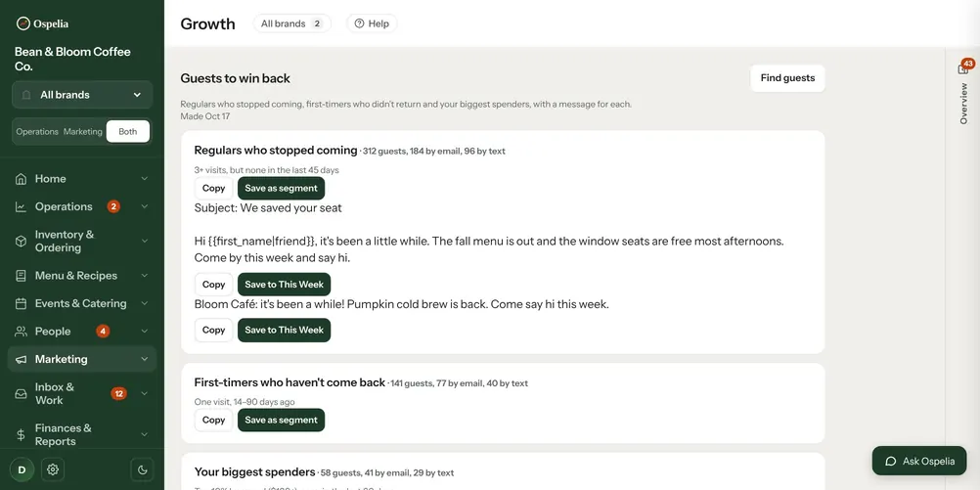The height and width of the screenshot is (490, 980).
Task: Click the Finances & Reports dollar icon
Action: pos(21,434)
